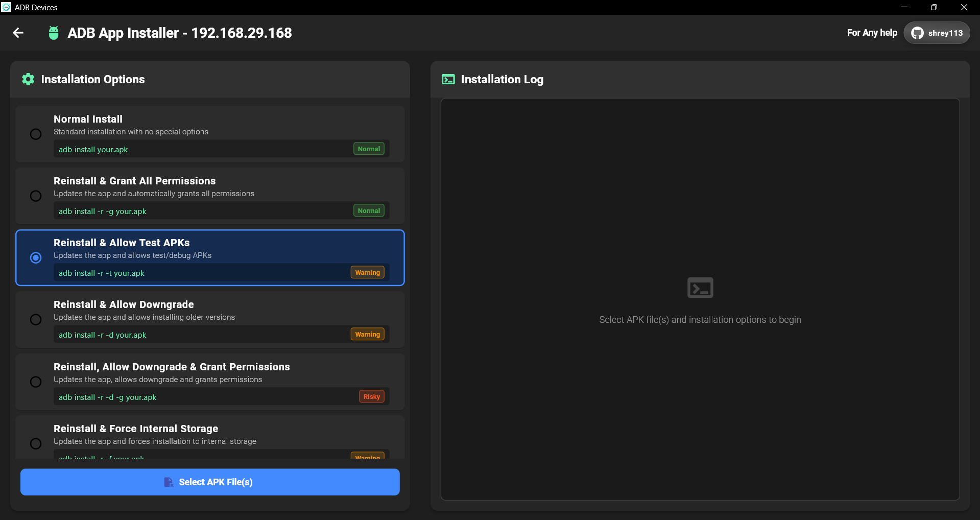The image size is (980, 520).
Task: Click the GitHub logo icon beside shrey113
Action: tap(917, 33)
